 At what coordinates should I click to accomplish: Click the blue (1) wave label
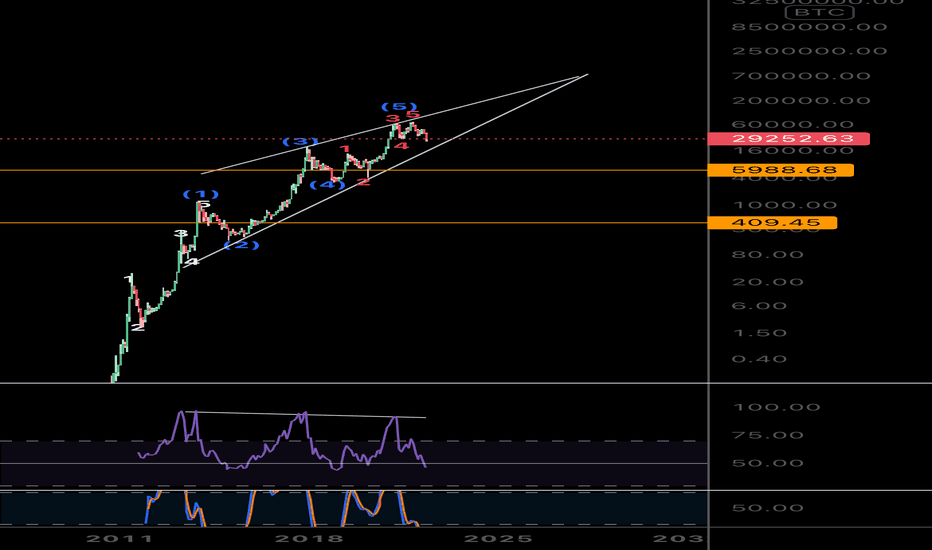pos(200,194)
